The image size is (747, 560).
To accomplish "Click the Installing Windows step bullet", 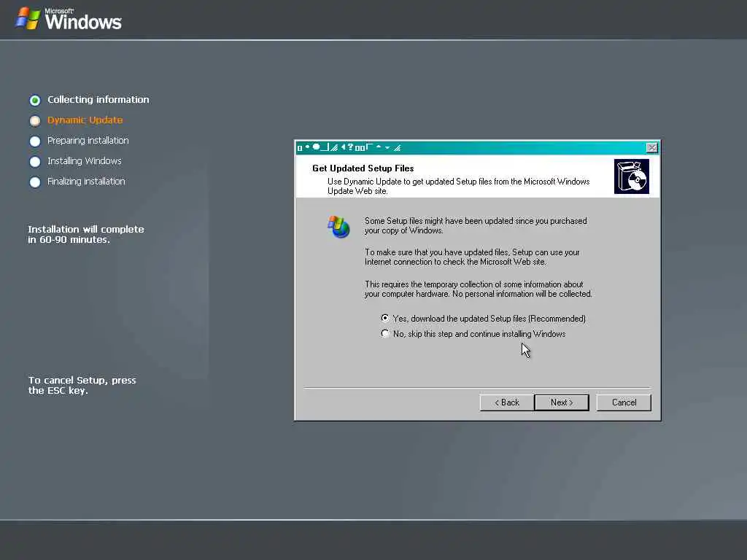I will pyautogui.click(x=35, y=161).
